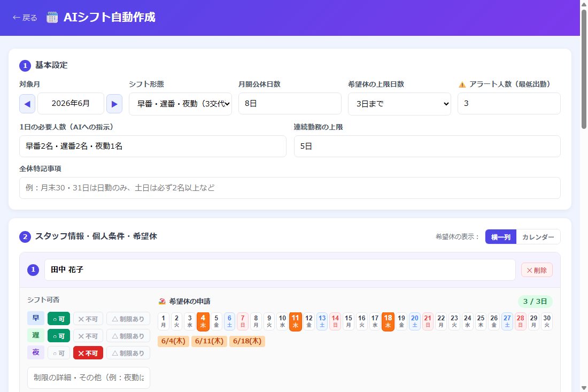Set 夜 shift to 不可
Screen dimensions: 588x392
coord(88,353)
